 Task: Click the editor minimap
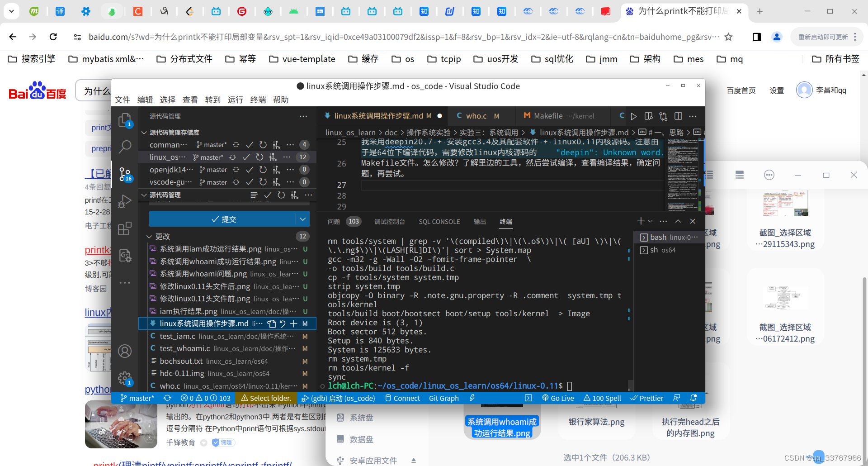(683, 174)
